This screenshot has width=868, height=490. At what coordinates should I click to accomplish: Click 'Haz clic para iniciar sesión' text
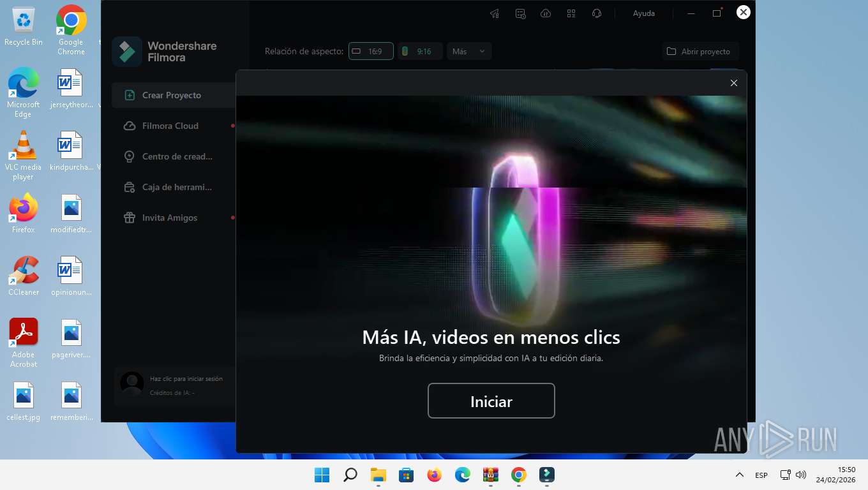186,378
